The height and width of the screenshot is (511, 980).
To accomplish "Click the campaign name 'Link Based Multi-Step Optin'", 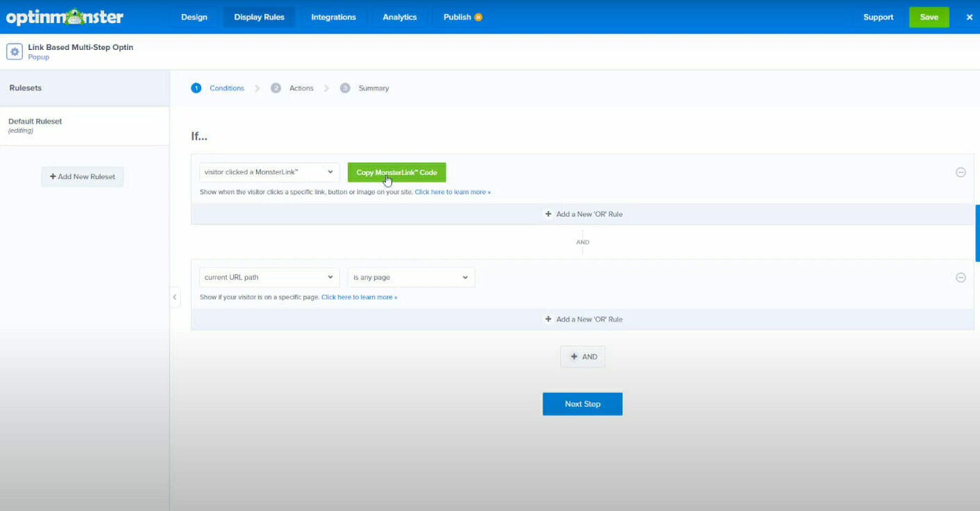I will coord(81,47).
